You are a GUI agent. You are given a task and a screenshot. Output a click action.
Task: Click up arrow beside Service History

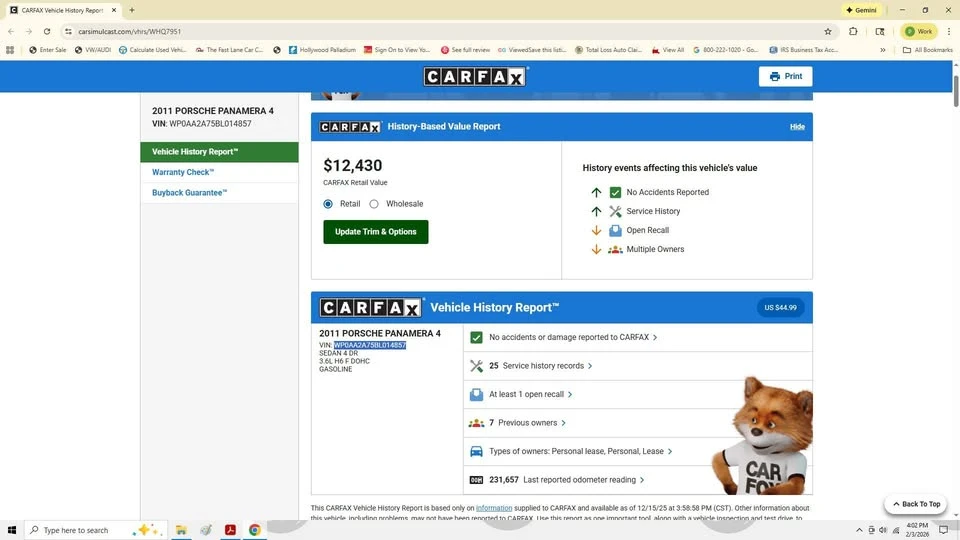(596, 211)
